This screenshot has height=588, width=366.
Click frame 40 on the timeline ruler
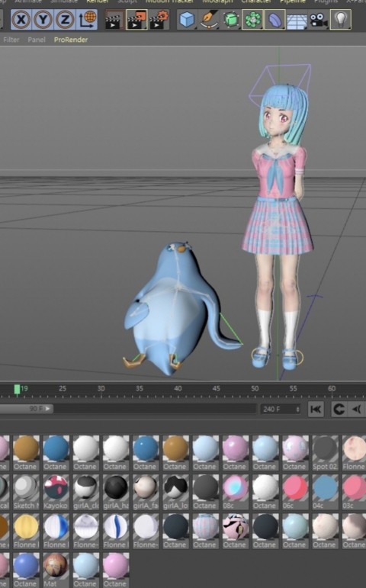[x=178, y=388]
